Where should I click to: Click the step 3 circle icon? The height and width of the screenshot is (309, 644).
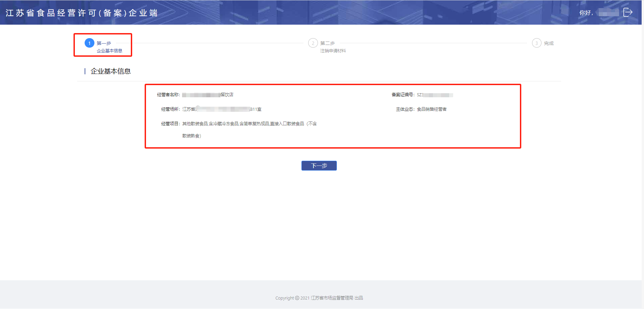click(536, 43)
